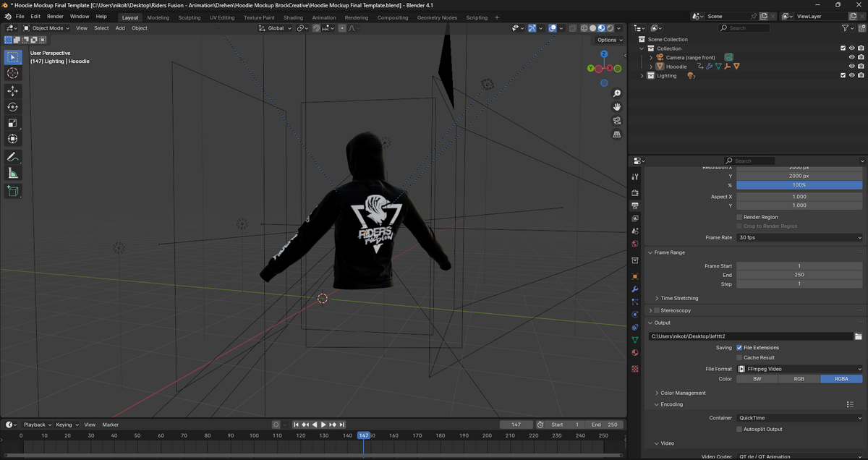Open the File Format FFmpeg Video dropdown
Screen dimensions: 868x460
coord(799,369)
